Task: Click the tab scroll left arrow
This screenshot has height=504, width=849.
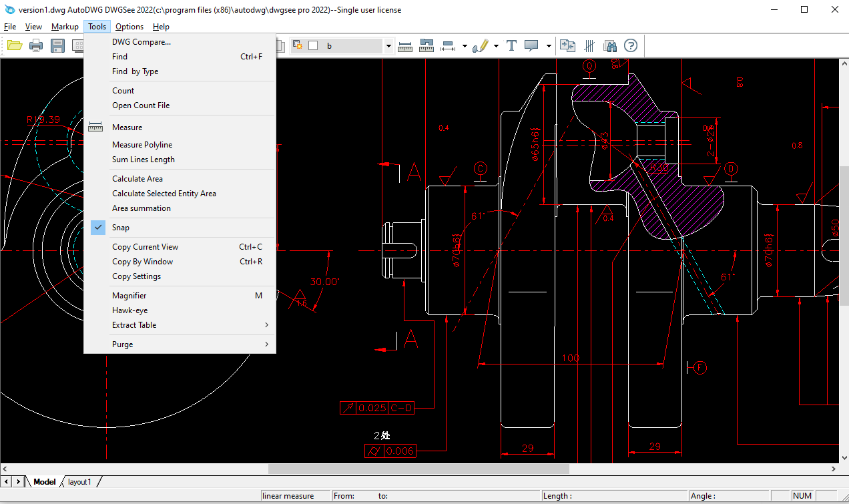Action: tap(6, 481)
